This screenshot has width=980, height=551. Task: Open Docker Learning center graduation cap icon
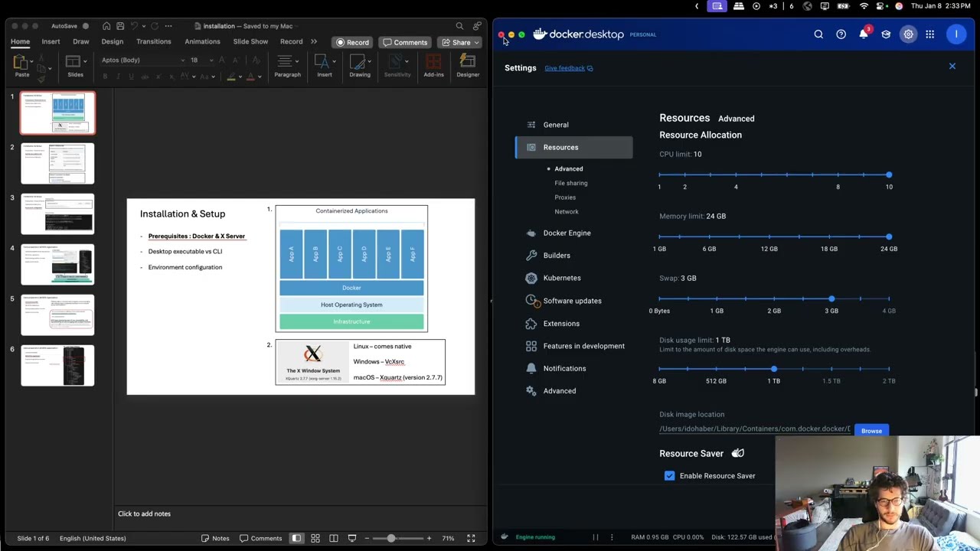(x=886, y=34)
